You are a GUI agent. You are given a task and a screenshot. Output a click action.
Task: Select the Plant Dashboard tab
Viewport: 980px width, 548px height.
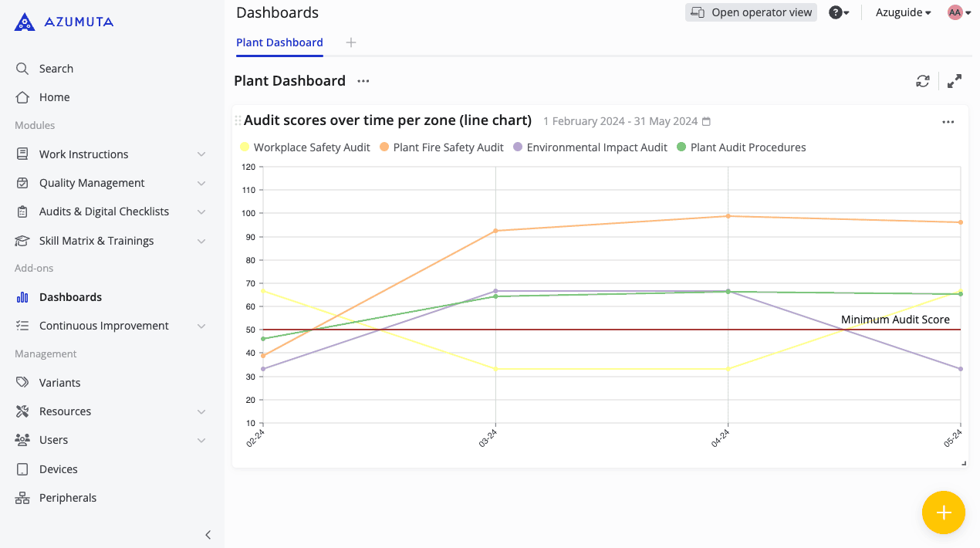(x=279, y=42)
